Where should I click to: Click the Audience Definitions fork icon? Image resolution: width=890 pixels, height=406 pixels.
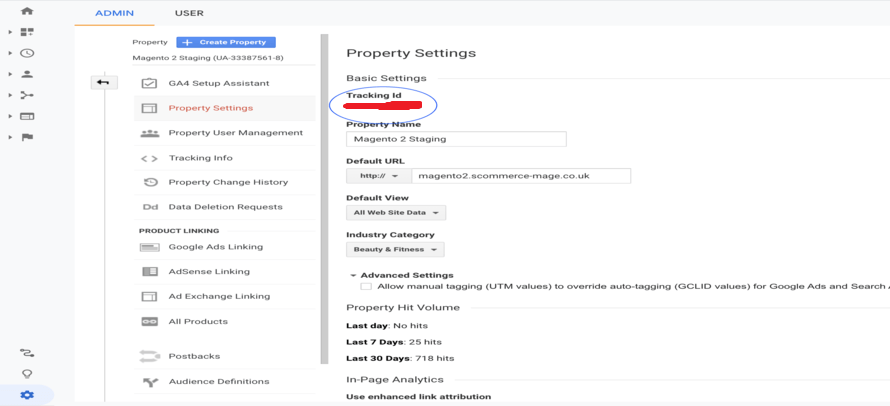point(150,382)
